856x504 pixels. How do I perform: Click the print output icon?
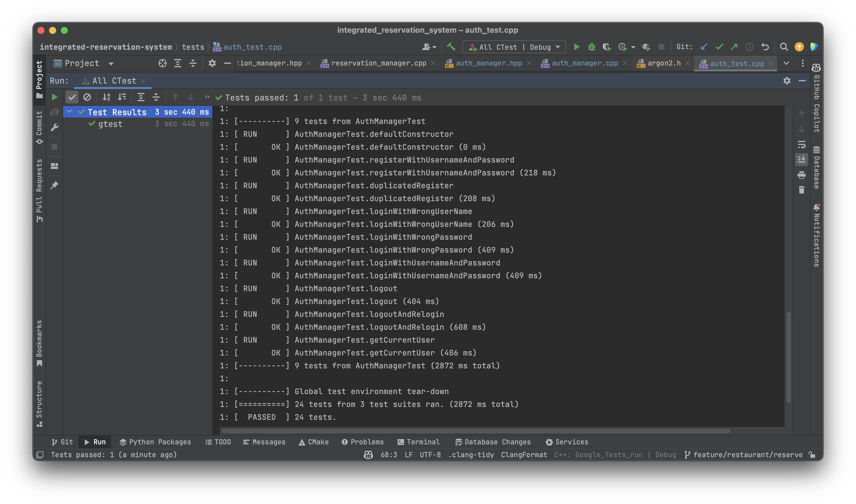click(801, 175)
